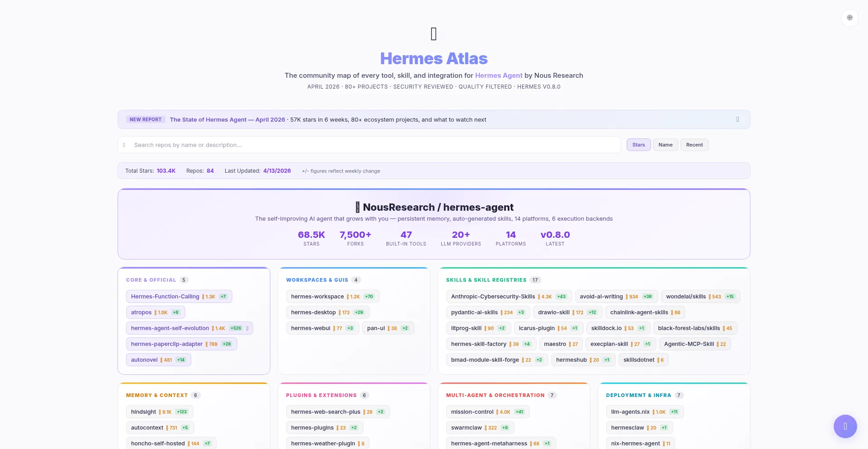Click the Last Updated 4/13/2026 date
Image resolution: width=868 pixels, height=449 pixels.
277,171
